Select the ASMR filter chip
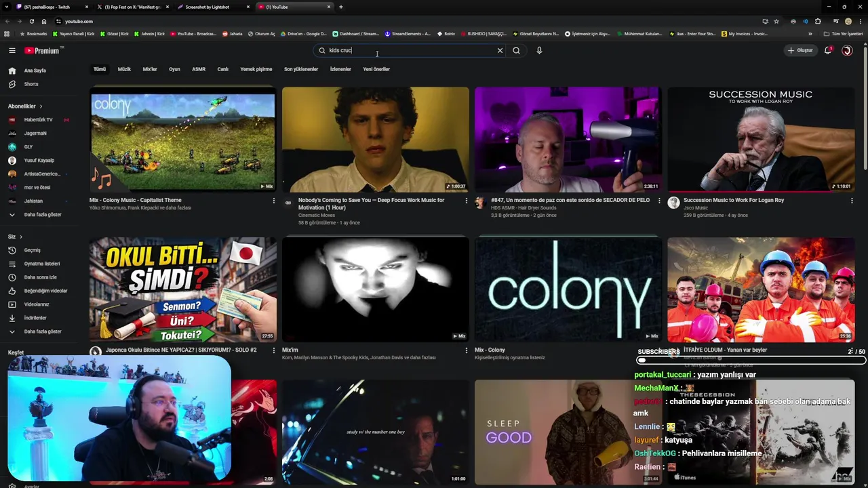Viewport: 868px width, 488px height. click(x=199, y=69)
